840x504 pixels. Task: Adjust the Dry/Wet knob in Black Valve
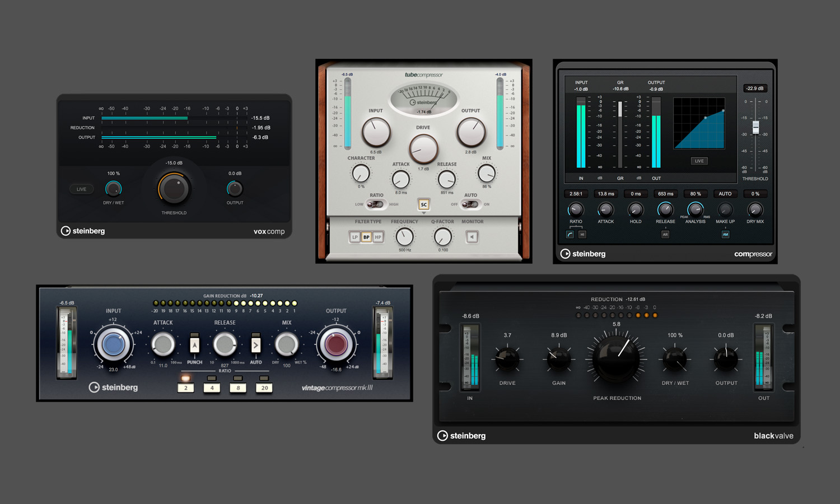(x=675, y=359)
